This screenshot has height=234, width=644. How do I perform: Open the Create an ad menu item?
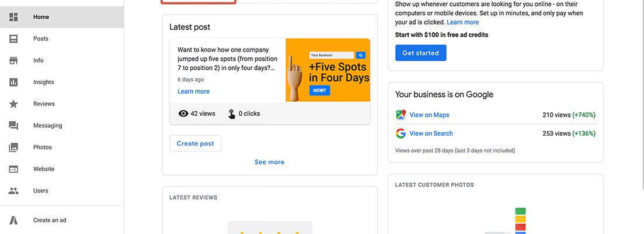[x=50, y=221]
